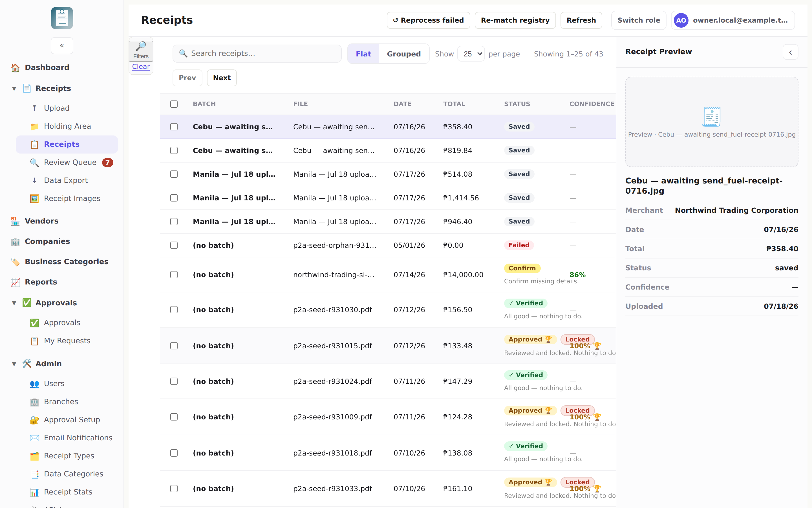Focus the Search receipts input
Image resolution: width=812 pixels, height=508 pixels.
click(x=257, y=53)
